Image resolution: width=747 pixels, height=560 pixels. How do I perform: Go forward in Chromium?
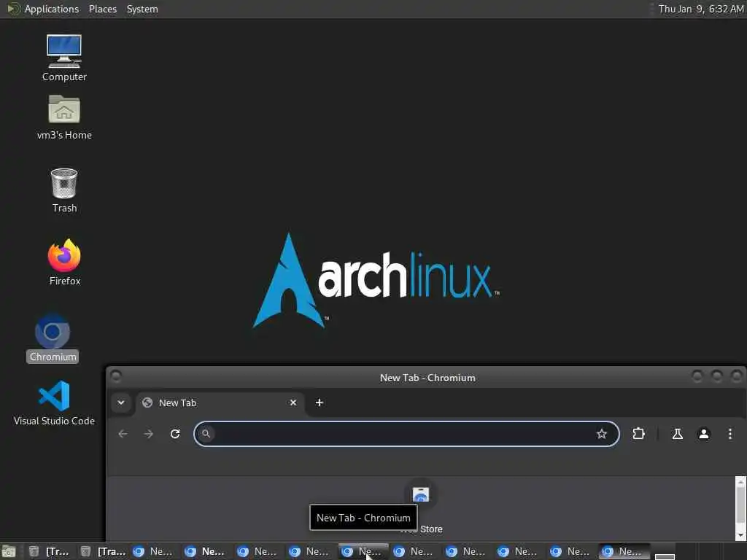149,434
